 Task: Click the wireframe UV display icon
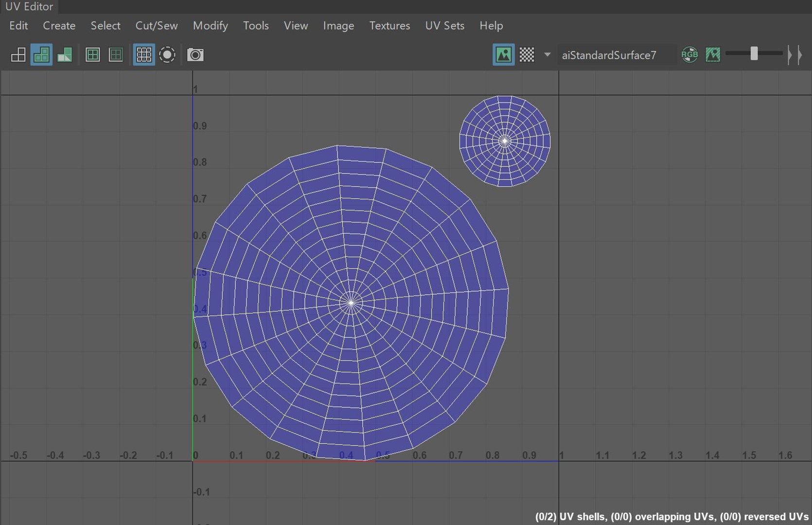18,55
